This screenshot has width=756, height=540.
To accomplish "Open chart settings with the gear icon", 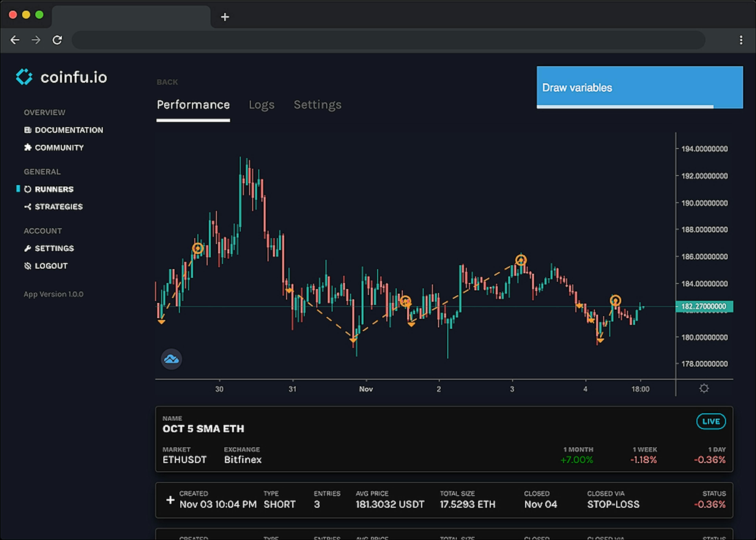I will [704, 388].
